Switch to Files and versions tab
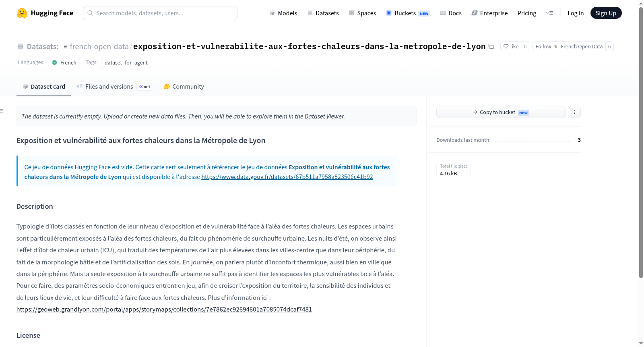 (x=114, y=87)
